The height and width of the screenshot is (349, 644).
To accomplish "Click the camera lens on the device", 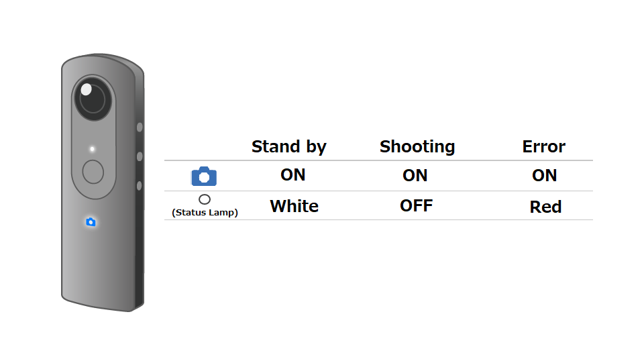I will coord(93,99).
